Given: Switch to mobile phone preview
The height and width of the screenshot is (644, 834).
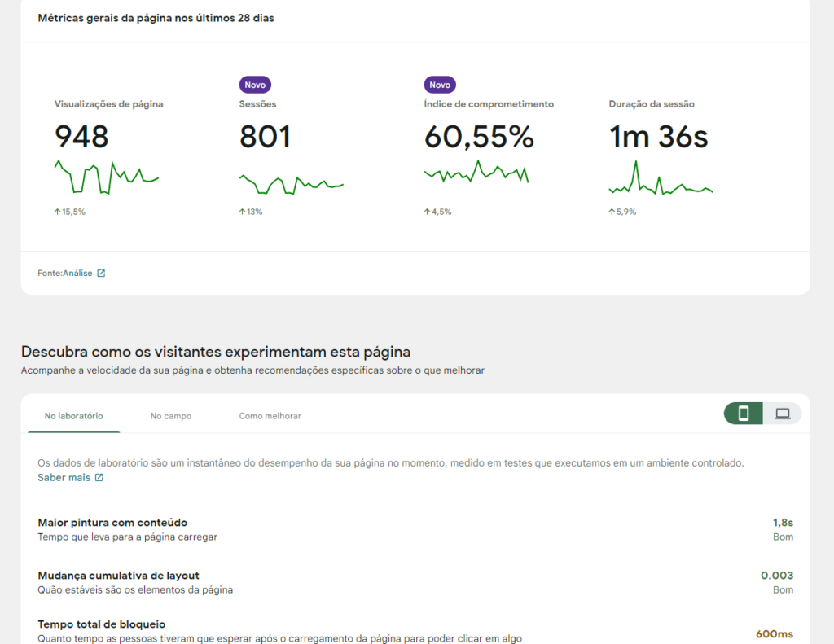Looking at the screenshot, I should [x=742, y=414].
